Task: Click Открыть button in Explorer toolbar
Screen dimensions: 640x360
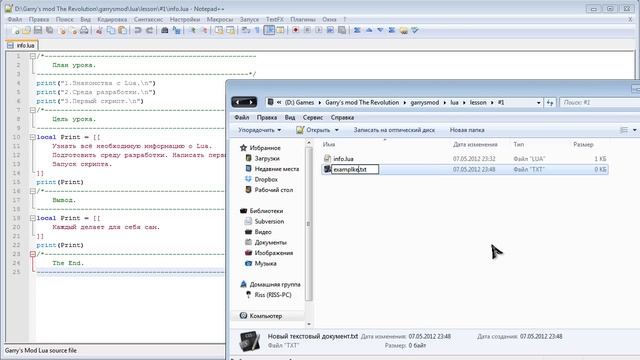Action: (x=313, y=130)
